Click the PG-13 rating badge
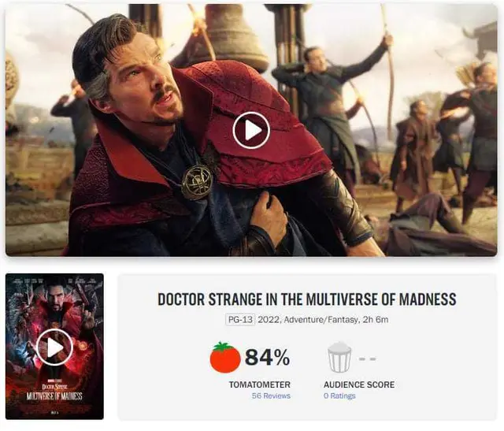Viewport: 504px width, 431px height. [240, 320]
